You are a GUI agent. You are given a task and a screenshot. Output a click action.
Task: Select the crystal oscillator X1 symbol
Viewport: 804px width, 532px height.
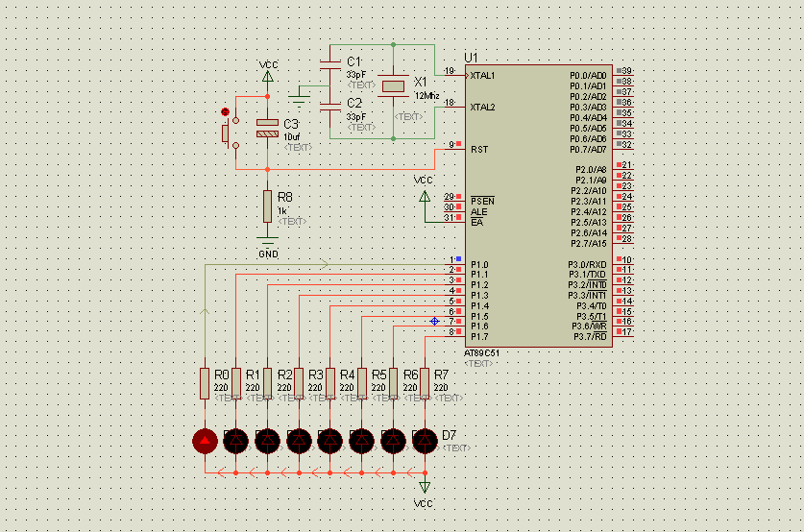[393, 86]
